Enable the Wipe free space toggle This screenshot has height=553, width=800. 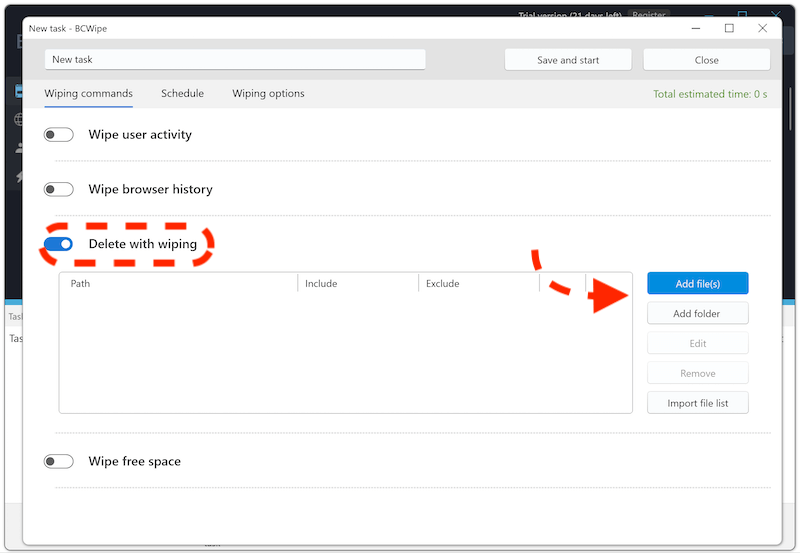(x=59, y=461)
